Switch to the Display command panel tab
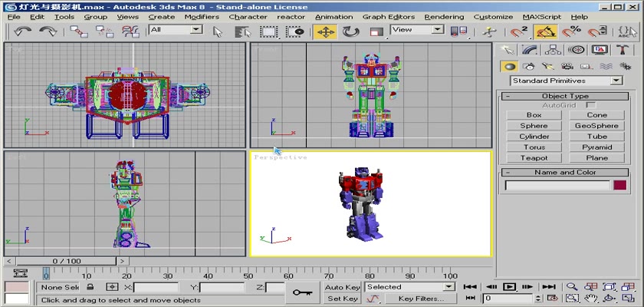The width and height of the screenshot is (644, 307). point(600,50)
